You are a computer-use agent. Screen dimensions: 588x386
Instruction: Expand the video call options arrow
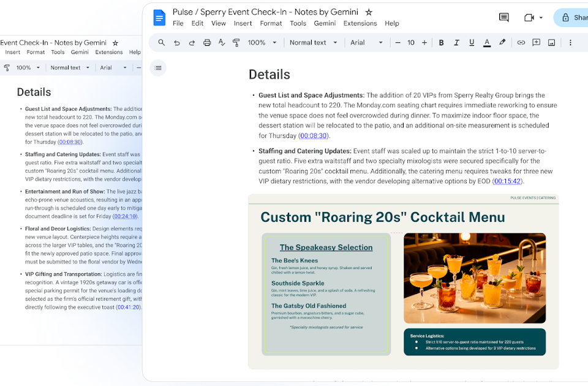click(541, 18)
